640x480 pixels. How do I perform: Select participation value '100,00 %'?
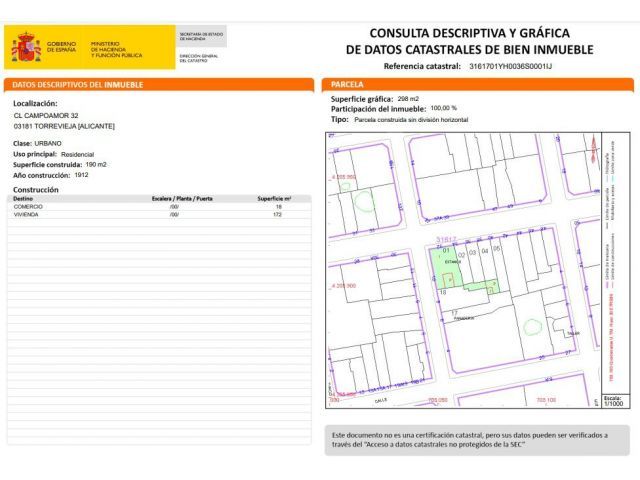[x=443, y=108]
